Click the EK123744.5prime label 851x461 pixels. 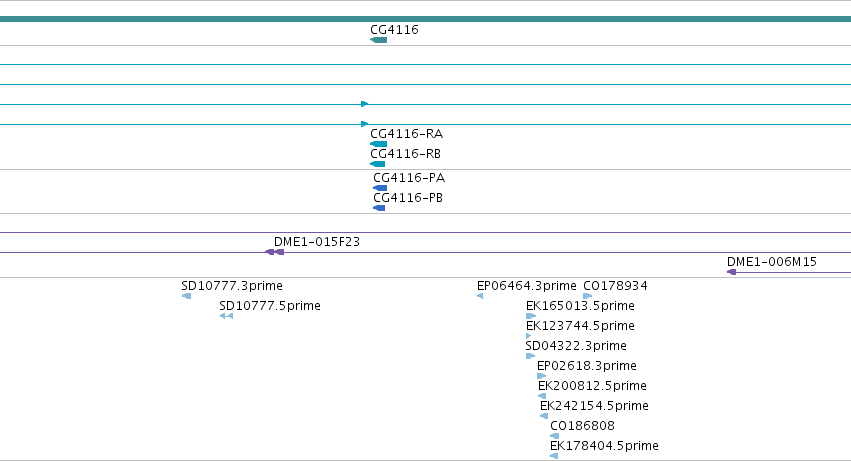[580, 326]
